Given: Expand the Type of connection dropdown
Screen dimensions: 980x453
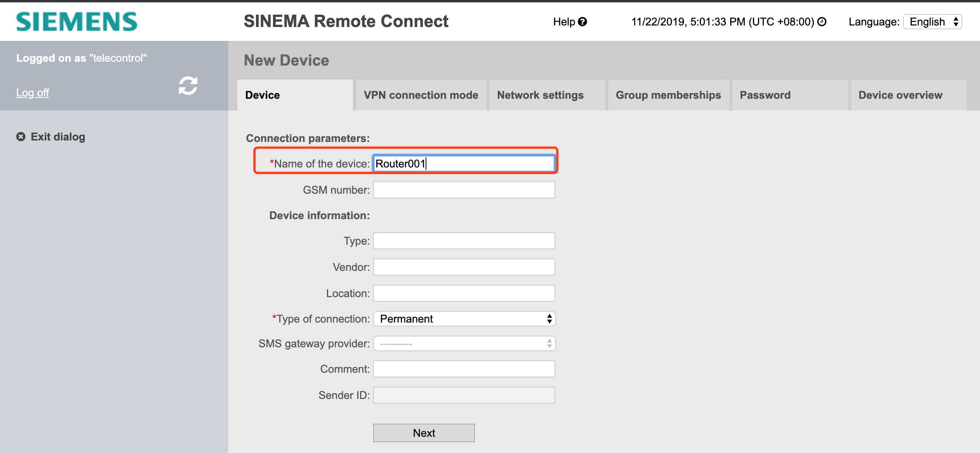Looking at the screenshot, I should tap(464, 319).
